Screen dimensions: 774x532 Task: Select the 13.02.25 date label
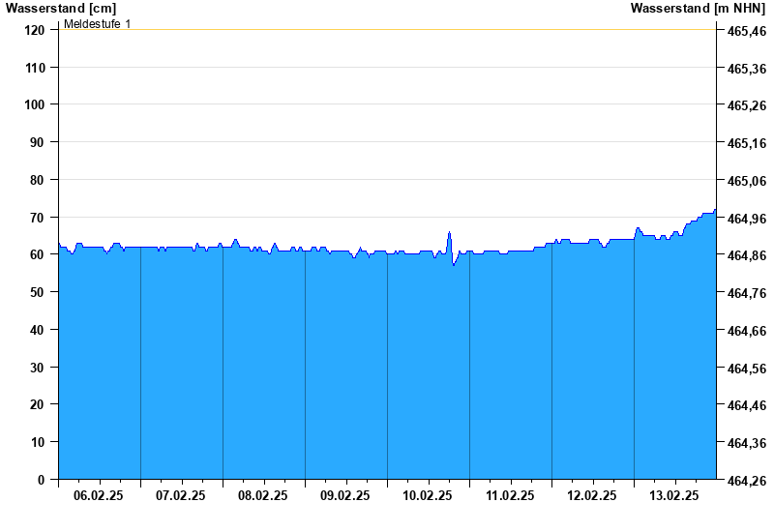pos(674,495)
